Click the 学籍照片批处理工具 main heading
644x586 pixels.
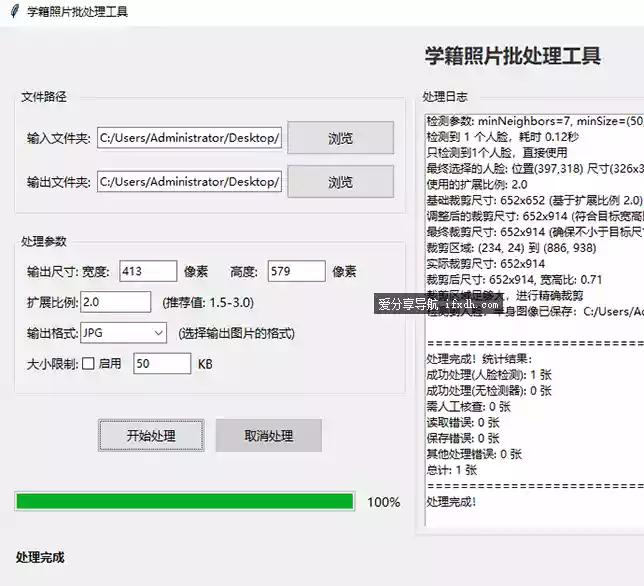pyautogui.click(x=513, y=56)
